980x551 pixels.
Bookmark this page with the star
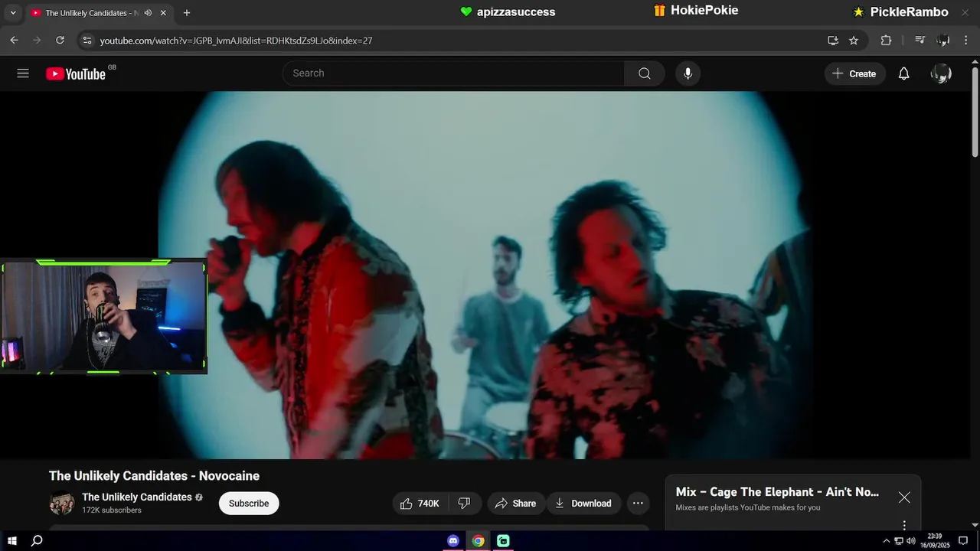pos(854,41)
